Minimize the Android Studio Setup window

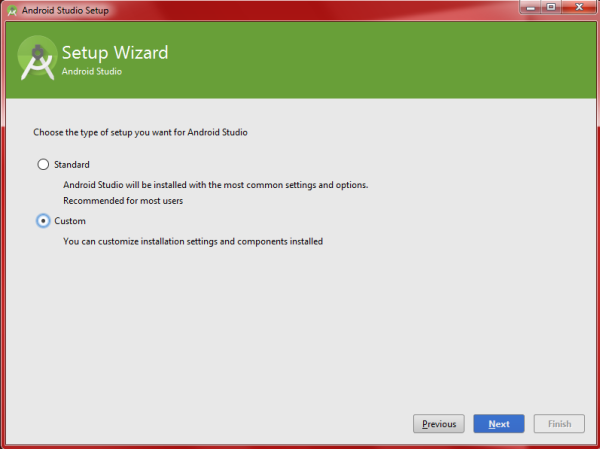tap(530, 7)
